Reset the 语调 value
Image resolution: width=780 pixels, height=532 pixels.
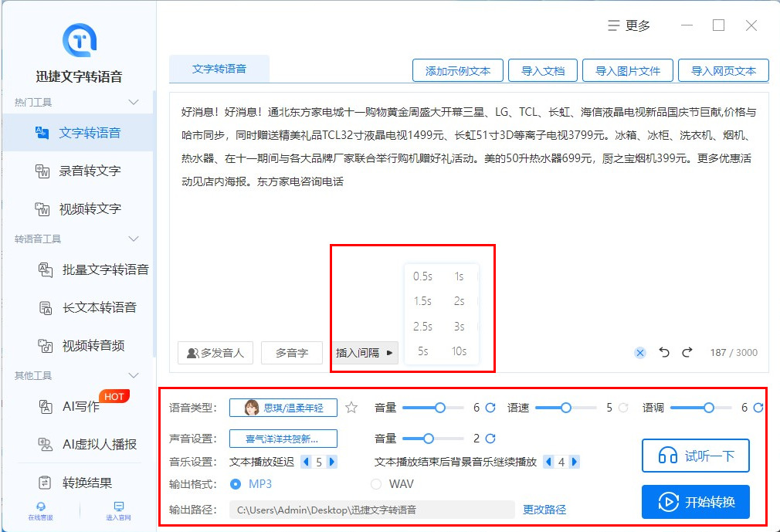(x=758, y=408)
